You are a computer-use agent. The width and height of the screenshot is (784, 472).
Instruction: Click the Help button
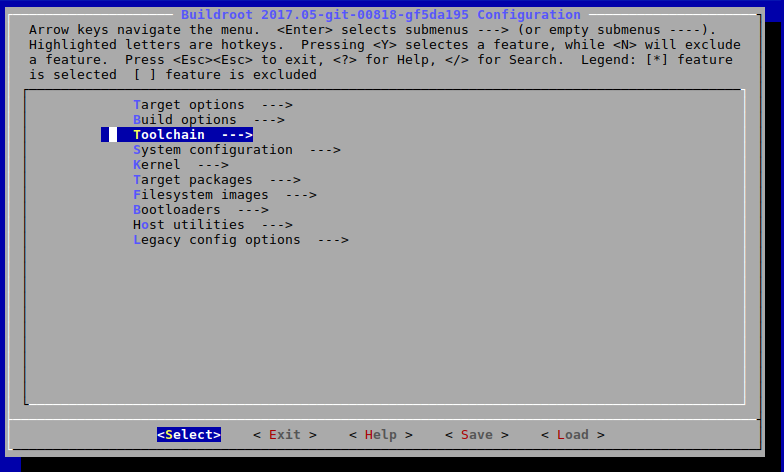click(381, 435)
